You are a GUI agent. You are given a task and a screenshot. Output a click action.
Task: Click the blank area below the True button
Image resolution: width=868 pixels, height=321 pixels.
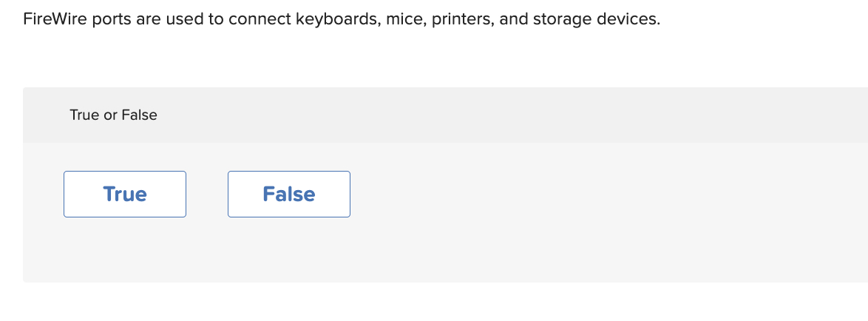pos(125,250)
